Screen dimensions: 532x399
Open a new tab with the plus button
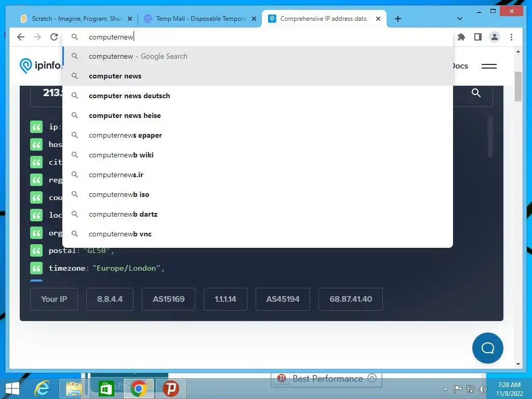click(398, 19)
